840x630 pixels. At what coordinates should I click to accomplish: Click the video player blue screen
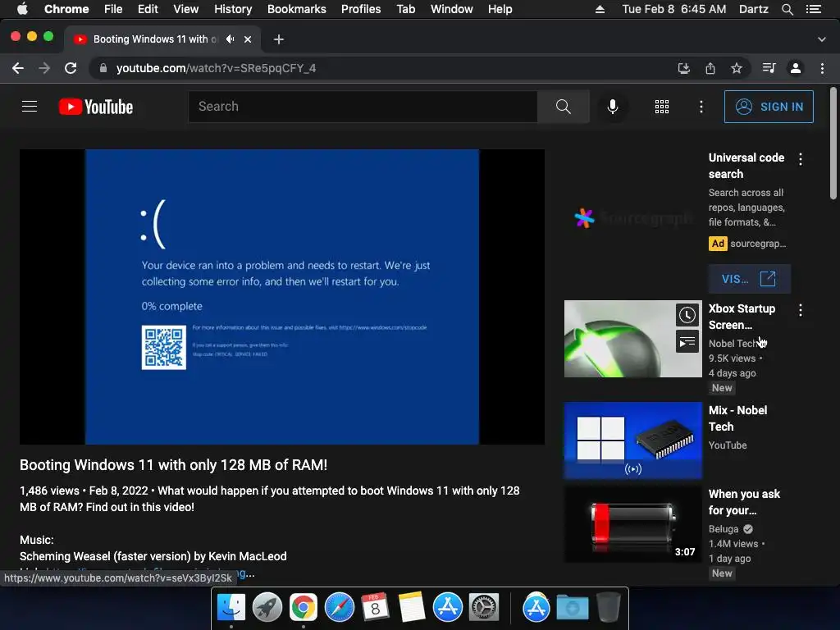tap(282, 297)
